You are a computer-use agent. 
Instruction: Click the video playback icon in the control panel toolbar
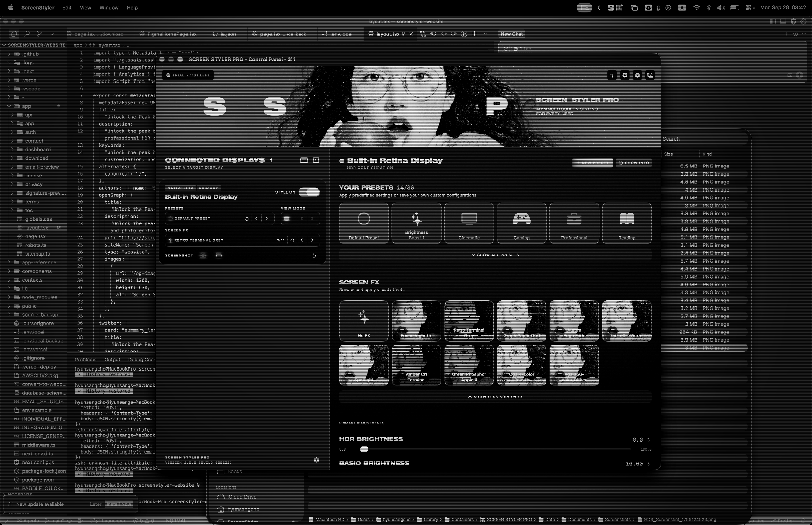tap(637, 75)
